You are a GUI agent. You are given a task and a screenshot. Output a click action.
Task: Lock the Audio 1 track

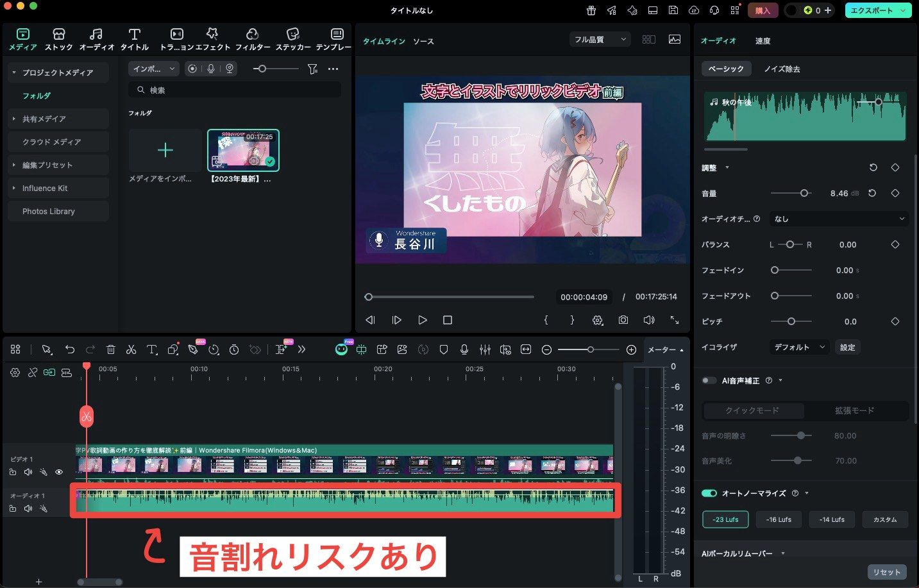[x=13, y=508]
